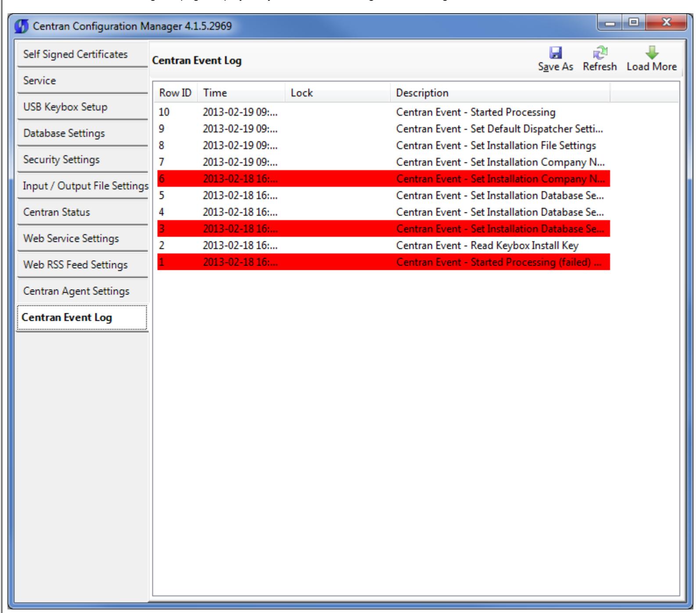This screenshot has width=700, height=613.
Task: Select the Security Settings tab
Action: (x=83, y=160)
